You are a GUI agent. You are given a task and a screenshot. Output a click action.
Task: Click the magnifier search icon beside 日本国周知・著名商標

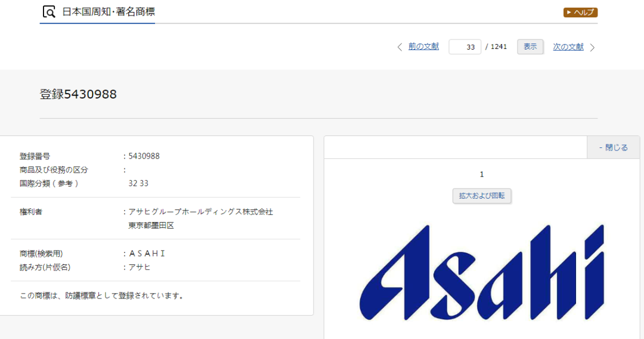(49, 12)
